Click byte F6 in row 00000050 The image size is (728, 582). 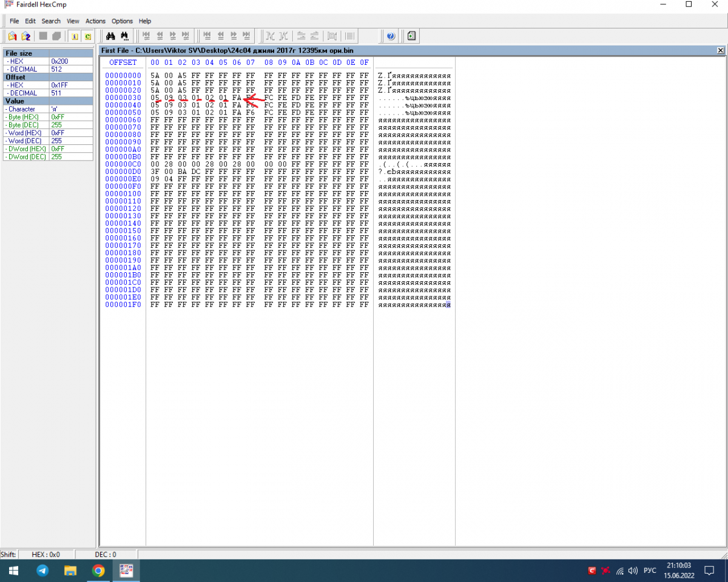[x=250, y=113]
